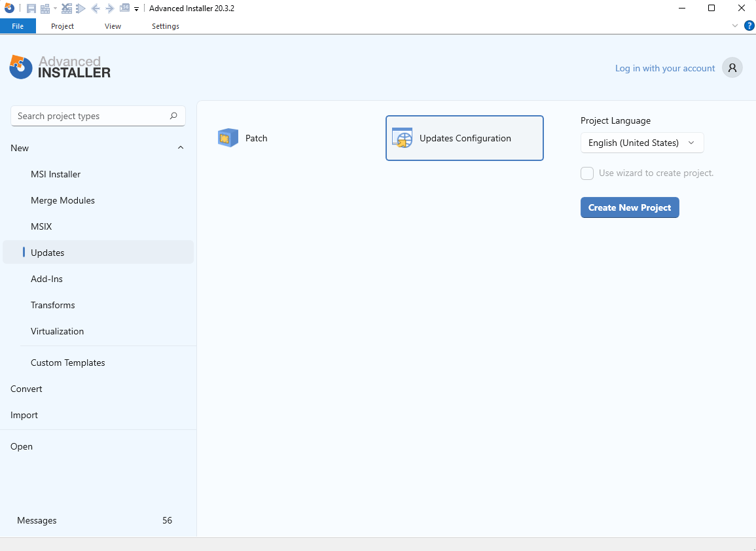Enable Use wizard to create project checkbox
The image size is (756, 551).
[x=586, y=173]
